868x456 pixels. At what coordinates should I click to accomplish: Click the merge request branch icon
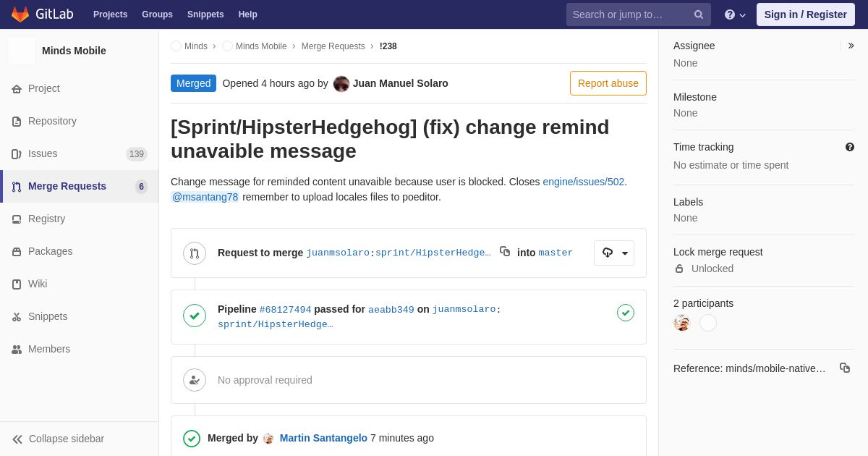click(x=195, y=253)
